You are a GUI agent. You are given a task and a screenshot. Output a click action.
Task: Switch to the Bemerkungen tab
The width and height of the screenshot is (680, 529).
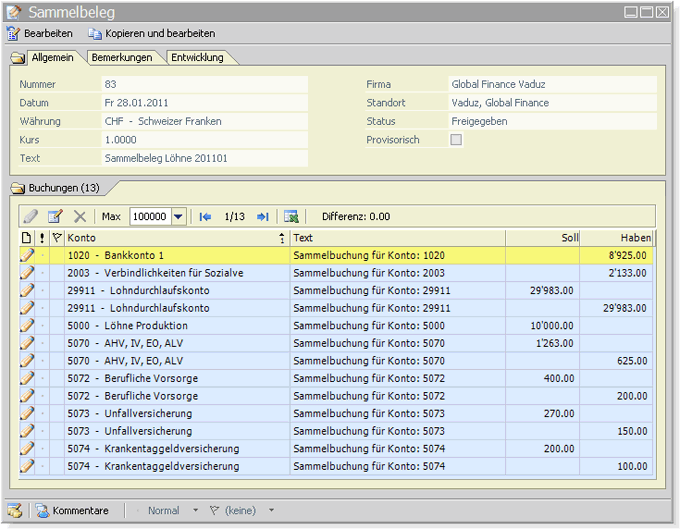click(122, 57)
